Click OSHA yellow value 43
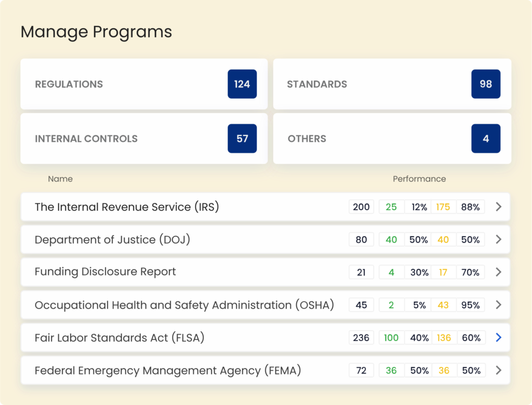532x405 pixels. tap(443, 305)
